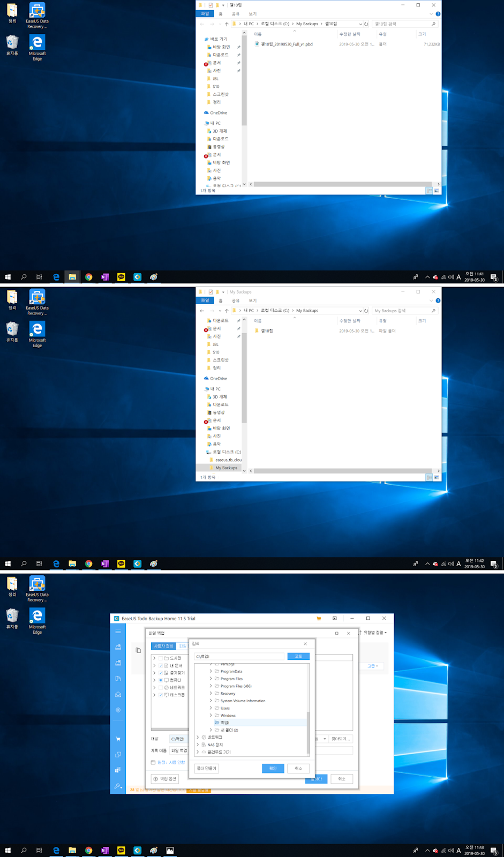Click the file backup icon in EaseUS sidebar
Viewport: 504px width, 857px height.
pyautogui.click(x=118, y=679)
